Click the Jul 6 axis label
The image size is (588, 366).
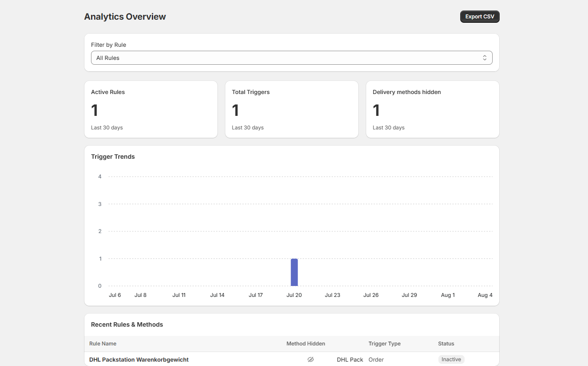[115, 295]
